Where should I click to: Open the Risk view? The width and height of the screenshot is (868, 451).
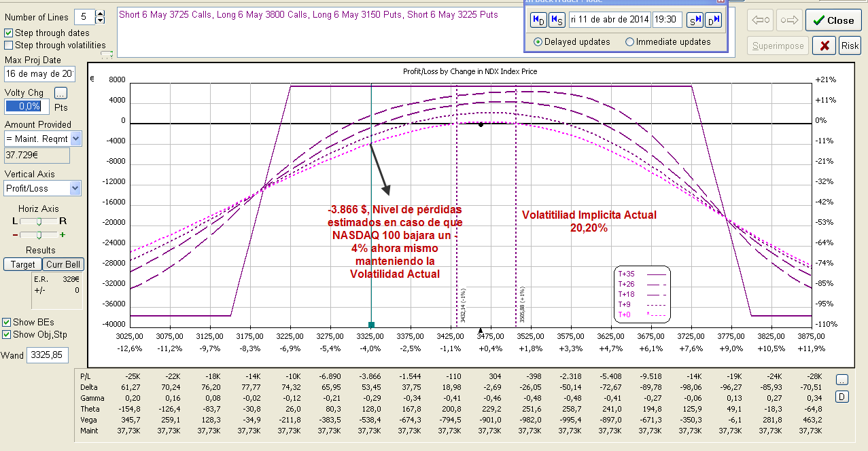tap(850, 46)
